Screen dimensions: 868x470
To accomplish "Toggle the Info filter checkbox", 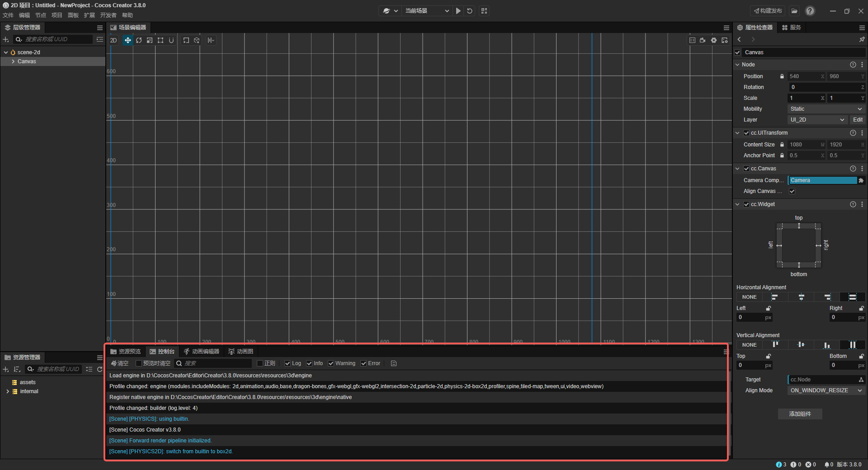I will pos(309,363).
